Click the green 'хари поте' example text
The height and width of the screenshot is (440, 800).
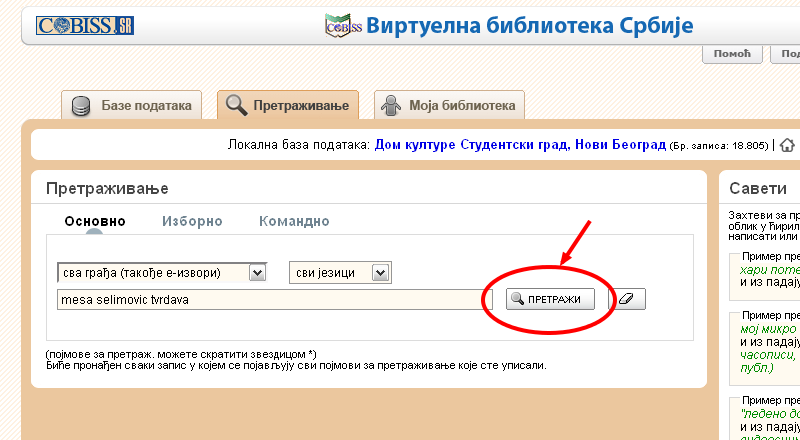[x=769, y=269]
